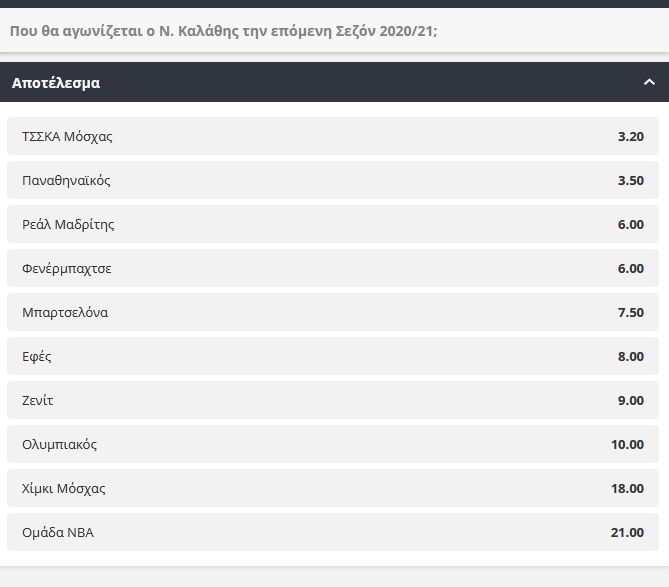The width and height of the screenshot is (669, 587).
Task: Click the Καλάθης 2020/21 market title
Action: tap(224, 31)
